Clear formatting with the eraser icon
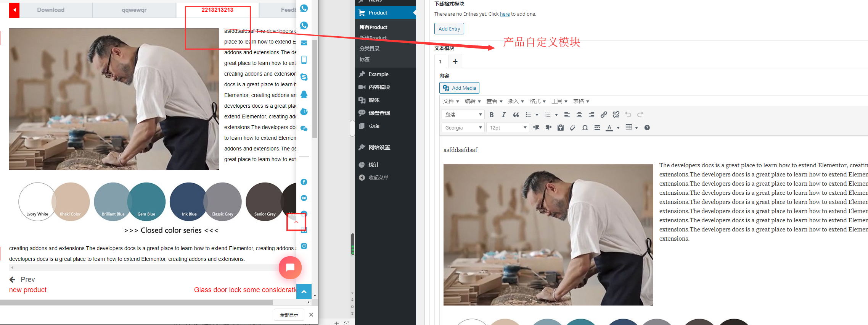Screen dimensions: 868x325 (x=573, y=128)
